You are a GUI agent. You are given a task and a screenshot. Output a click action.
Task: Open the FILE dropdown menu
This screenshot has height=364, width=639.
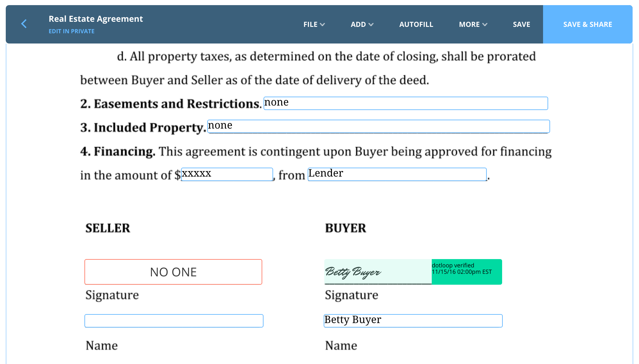[314, 24]
